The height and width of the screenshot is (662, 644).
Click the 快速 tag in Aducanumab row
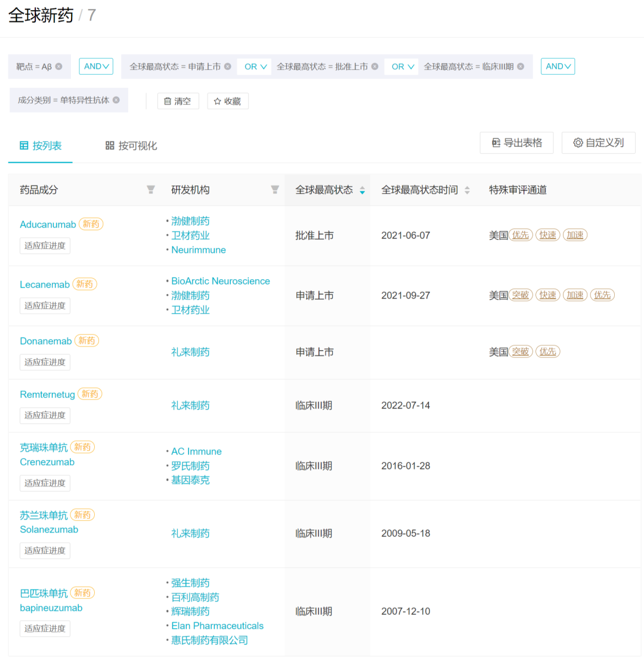pos(548,235)
